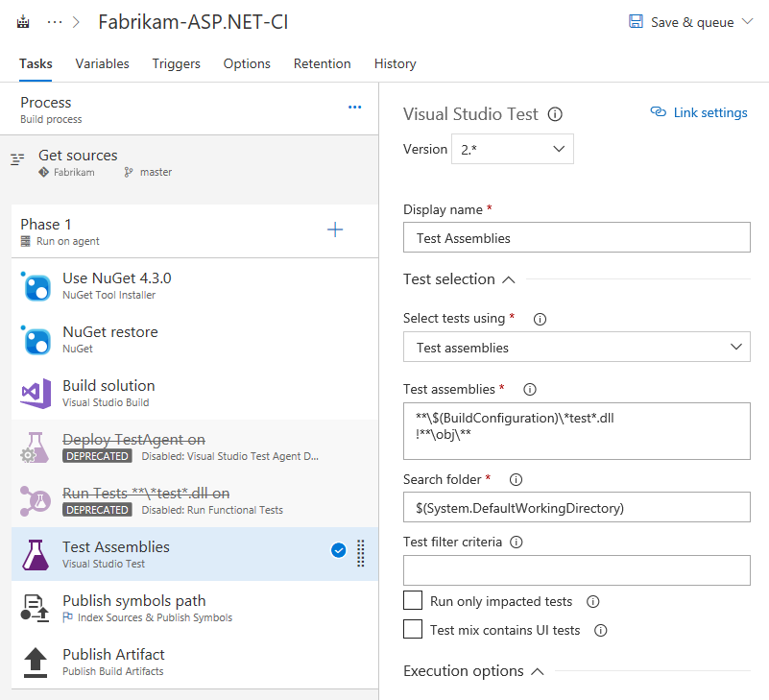Click inside the Test filter criteria field
The width and height of the screenshot is (769, 700).
(576, 569)
